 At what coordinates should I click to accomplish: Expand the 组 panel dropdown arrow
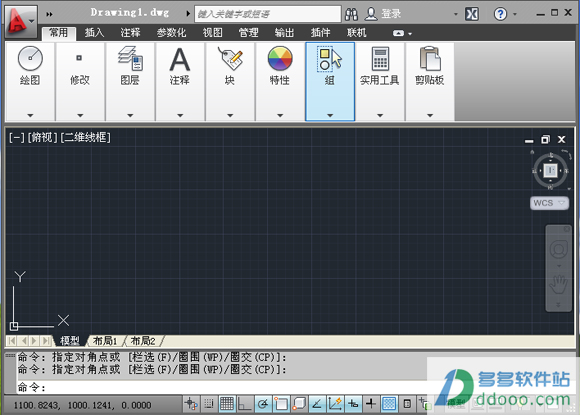[330, 115]
